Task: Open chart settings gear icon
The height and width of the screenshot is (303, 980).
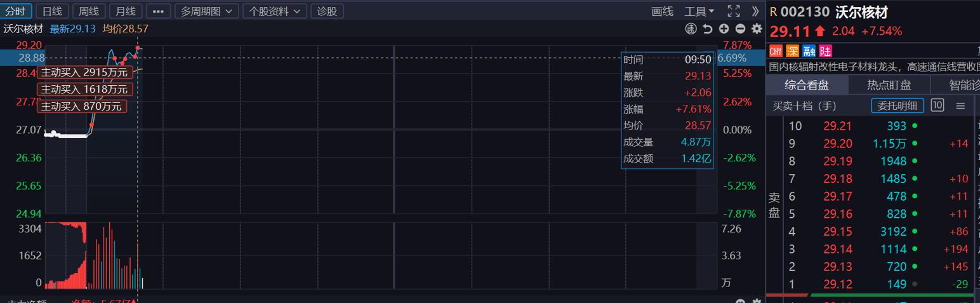Action: [x=757, y=29]
